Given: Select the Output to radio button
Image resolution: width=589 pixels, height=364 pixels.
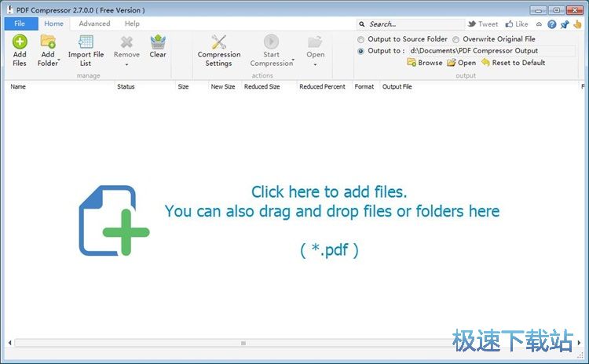Looking at the screenshot, I should [360, 51].
